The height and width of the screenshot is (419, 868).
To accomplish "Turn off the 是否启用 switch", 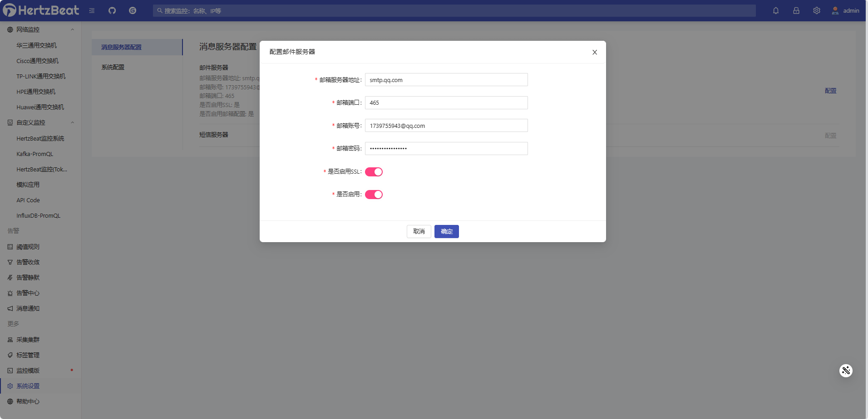I will [x=373, y=194].
